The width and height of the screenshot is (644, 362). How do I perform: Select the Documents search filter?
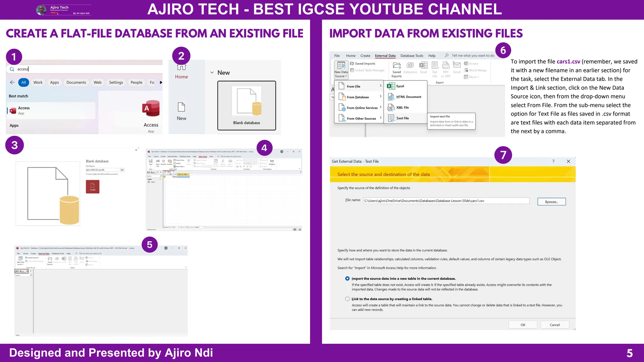[76, 82]
